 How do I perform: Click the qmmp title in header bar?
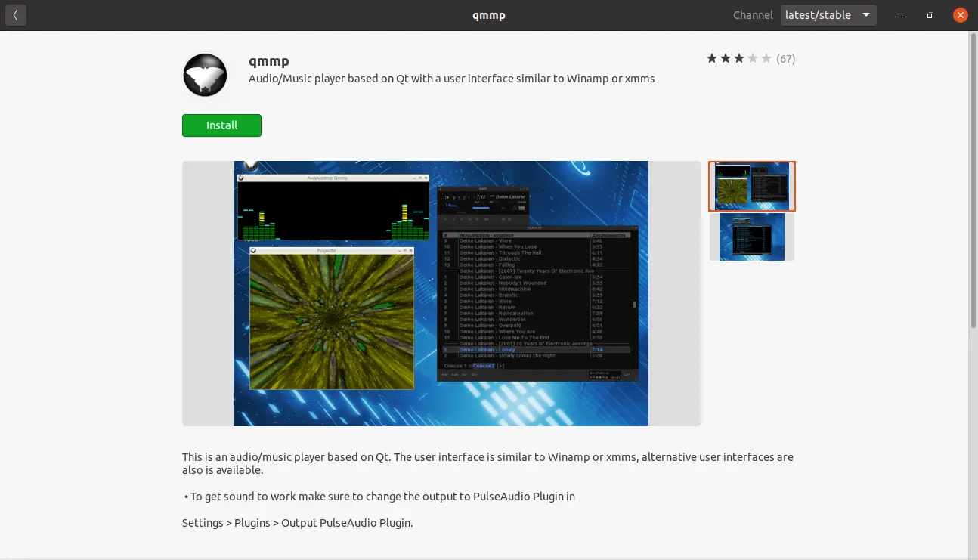[x=489, y=15]
